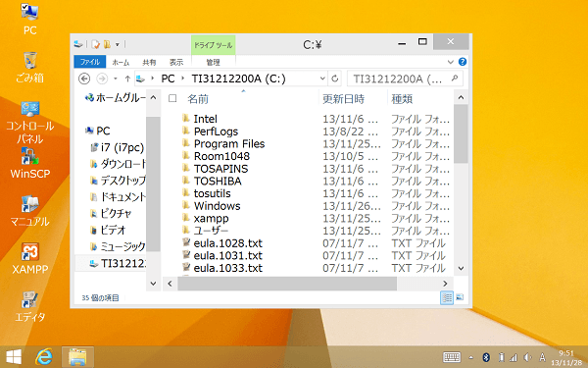This screenshot has height=368, width=588.
Task: Open the touch keyboard from the taskbar
Action: point(452,357)
